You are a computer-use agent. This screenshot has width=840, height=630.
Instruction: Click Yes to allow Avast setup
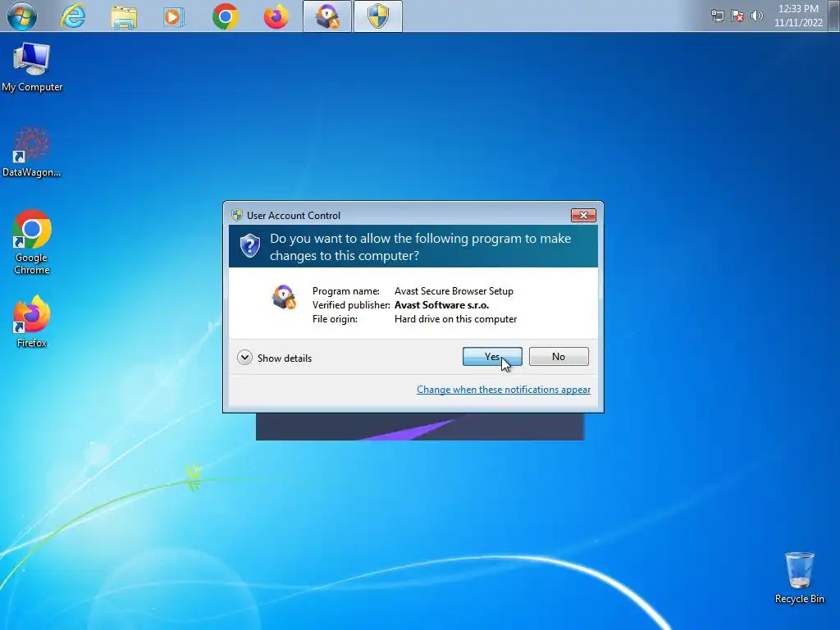coord(492,356)
